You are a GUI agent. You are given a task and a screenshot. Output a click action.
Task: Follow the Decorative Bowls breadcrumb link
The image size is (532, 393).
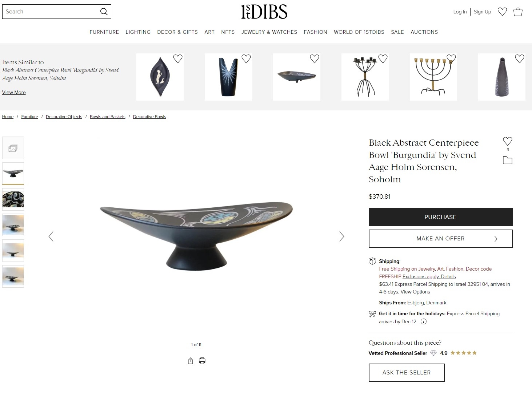point(149,117)
